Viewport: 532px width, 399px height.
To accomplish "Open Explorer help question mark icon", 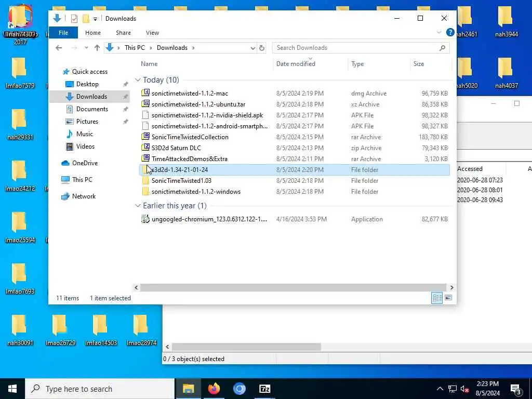I will 450,32.
